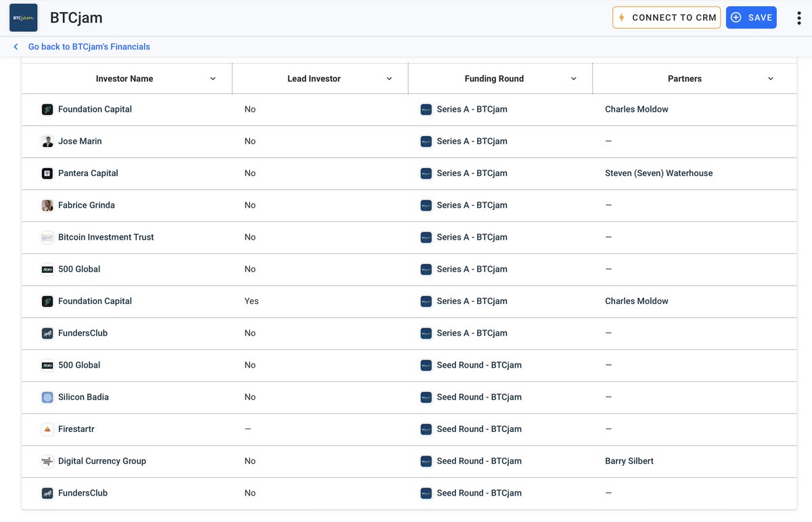Click the Pantera Capital logo icon
812x522 pixels.
tap(47, 173)
